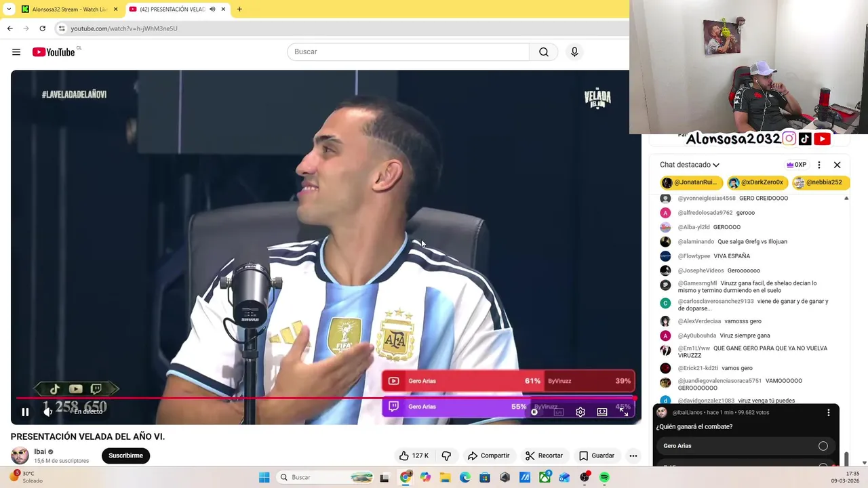Image resolution: width=868 pixels, height=488 pixels.
Task: Focus the YouTube Buscar search field
Action: pyautogui.click(x=408, y=52)
